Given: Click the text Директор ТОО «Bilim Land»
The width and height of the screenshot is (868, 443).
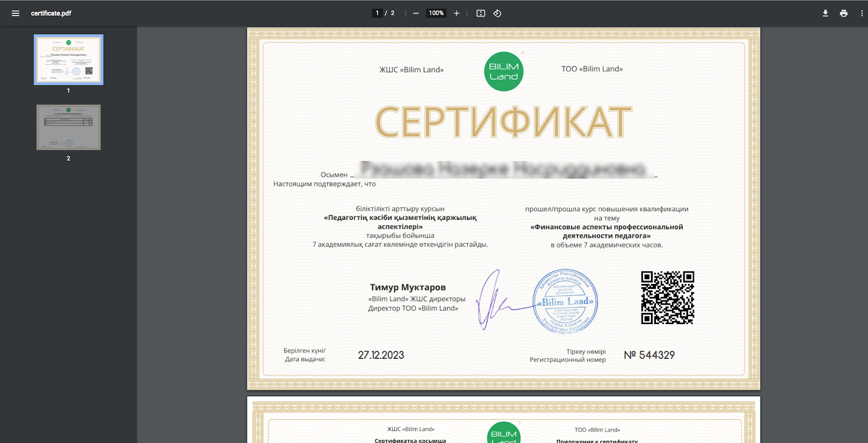Looking at the screenshot, I should 413,308.
